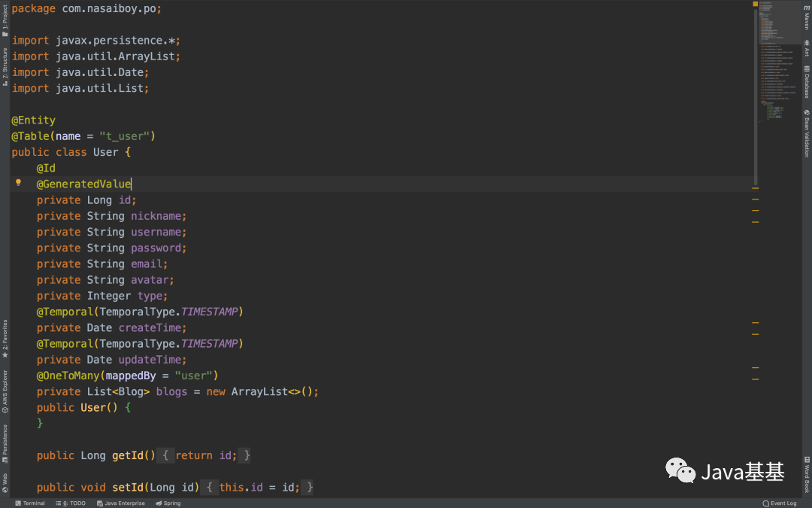The image size is (812, 508).
Task: Click TIMESTAMP above the updateTime field
Action: [209, 344]
